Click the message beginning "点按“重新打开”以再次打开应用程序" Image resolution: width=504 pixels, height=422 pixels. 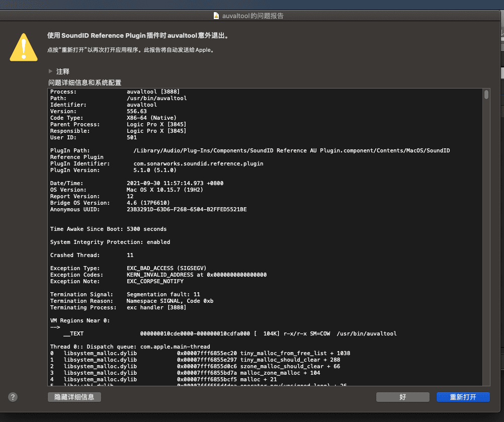pos(131,50)
